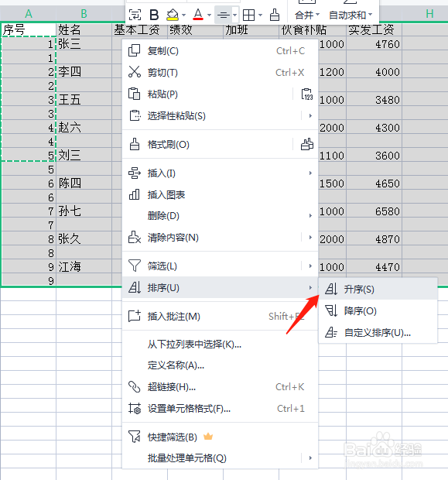
Task: Select 升序(S) ascending sort
Action: [378, 289]
